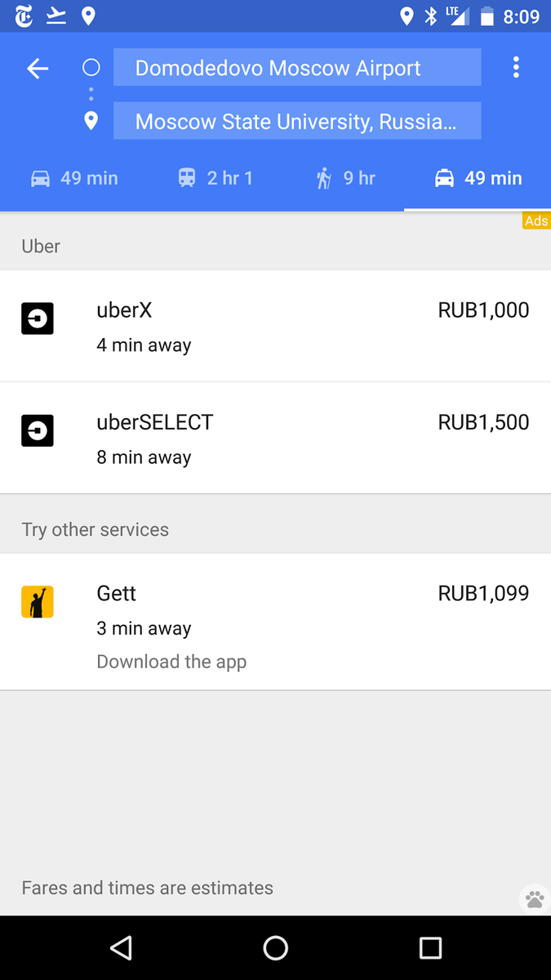Tap the origin circle icon
This screenshot has height=980, width=551.
pos(91,68)
